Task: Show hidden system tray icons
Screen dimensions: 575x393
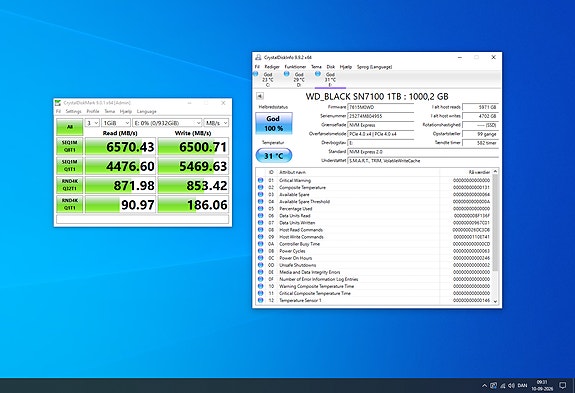Action: (484, 386)
